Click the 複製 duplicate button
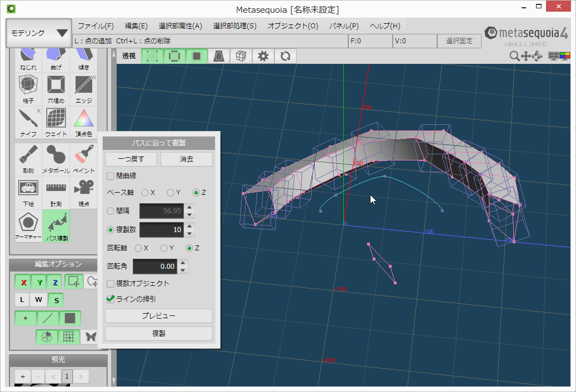Viewport: 576px width, 392px height. click(x=159, y=333)
